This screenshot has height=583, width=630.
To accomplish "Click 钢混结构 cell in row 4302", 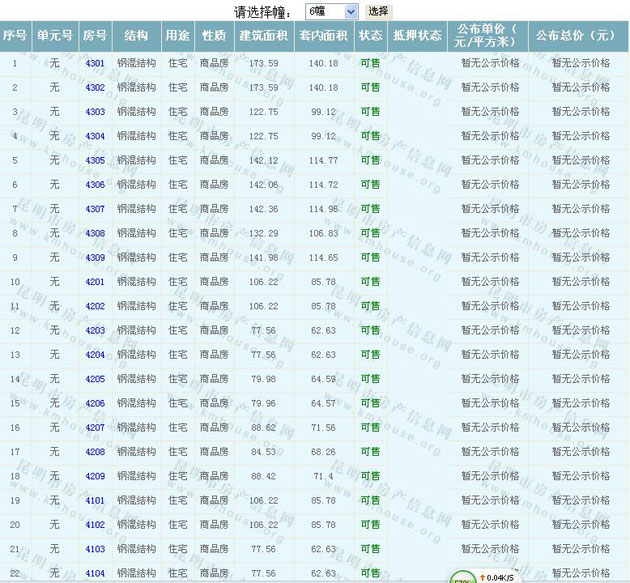I will click(137, 88).
